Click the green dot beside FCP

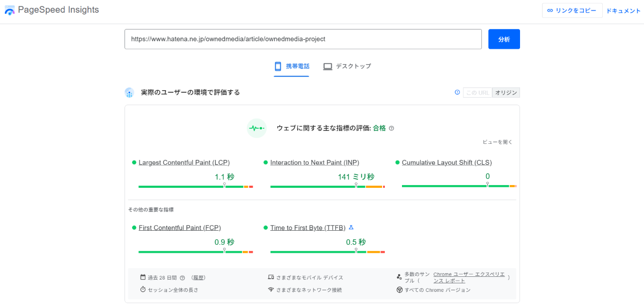coord(134,228)
